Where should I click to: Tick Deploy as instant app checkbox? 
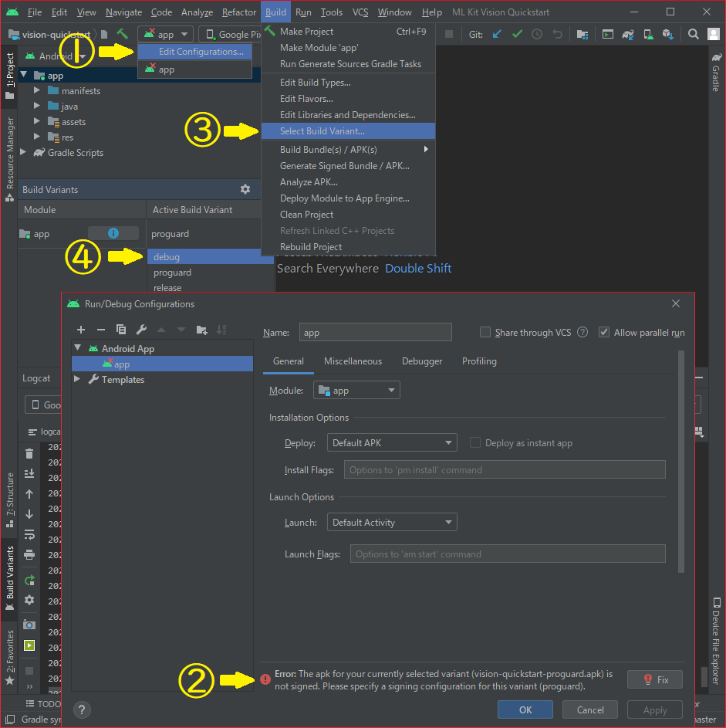[474, 442]
